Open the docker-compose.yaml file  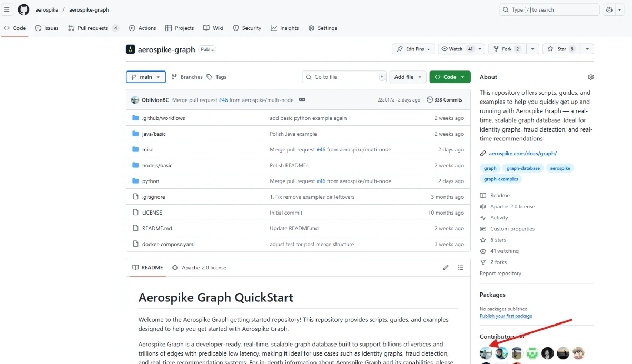click(169, 244)
